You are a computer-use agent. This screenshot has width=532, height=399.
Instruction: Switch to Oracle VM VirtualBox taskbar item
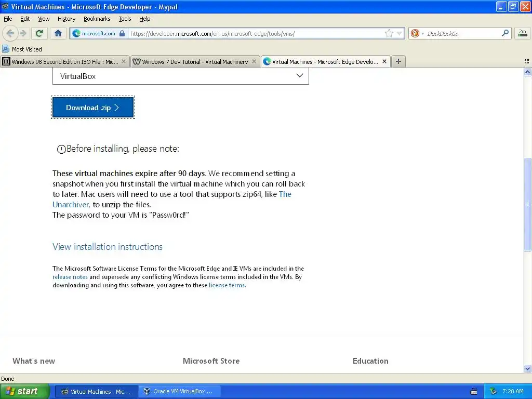pos(180,392)
